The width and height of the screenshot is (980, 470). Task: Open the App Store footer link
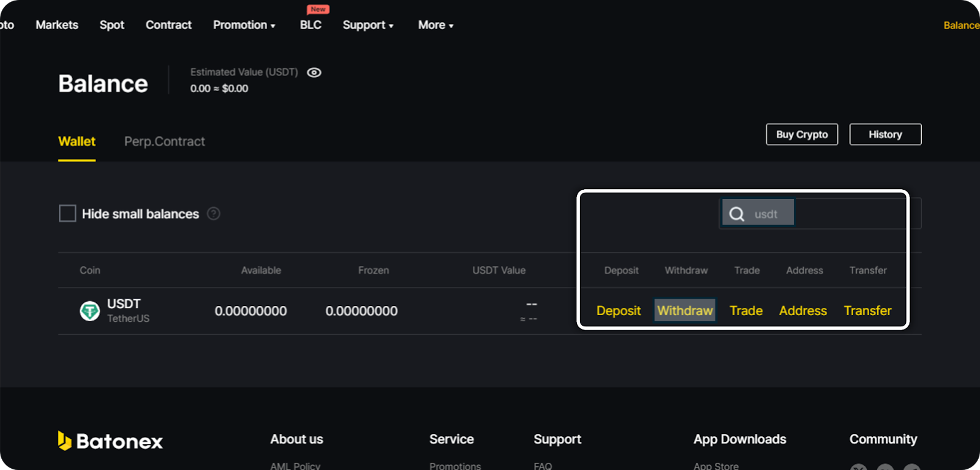(716, 466)
